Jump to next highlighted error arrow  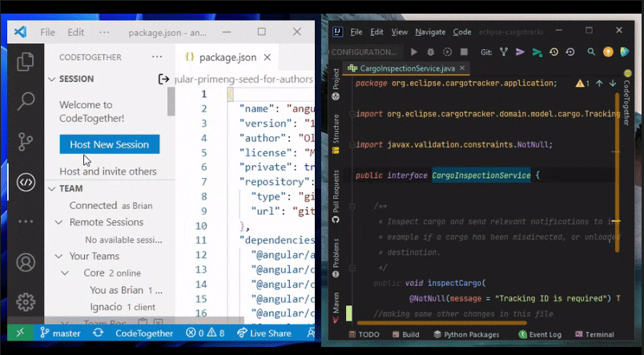(x=613, y=83)
